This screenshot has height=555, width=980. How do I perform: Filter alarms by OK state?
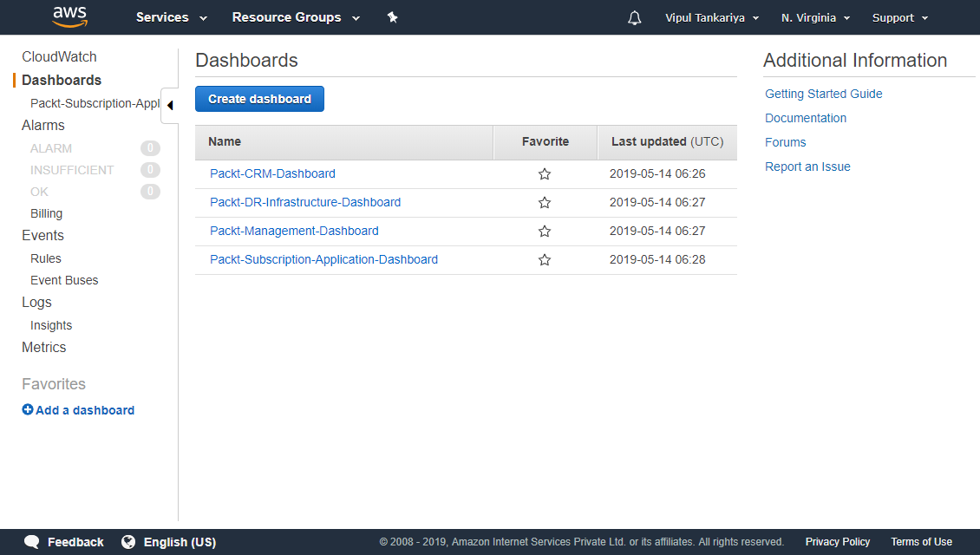coord(39,192)
